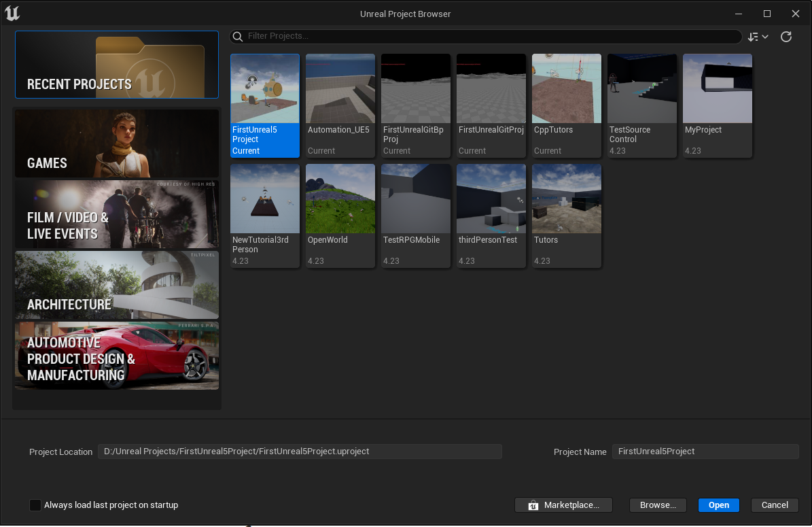Click the Project Name text field
812x527 pixels.
705,452
